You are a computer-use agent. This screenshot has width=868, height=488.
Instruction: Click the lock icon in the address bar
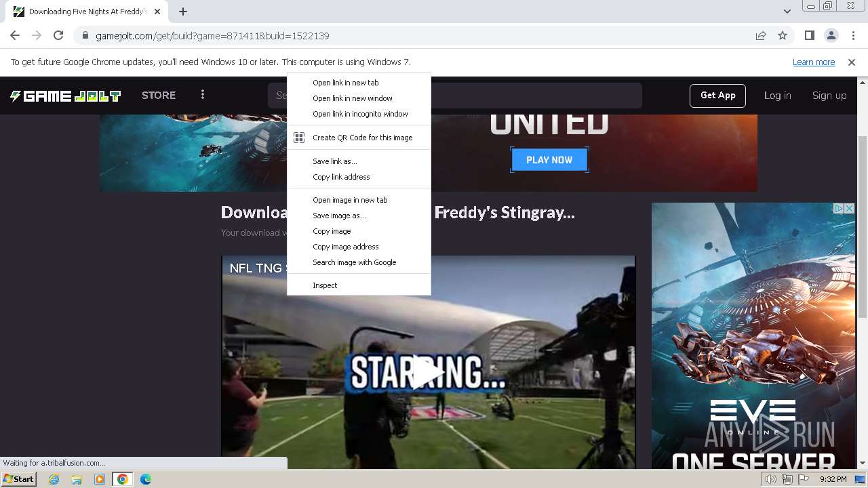pyautogui.click(x=85, y=36)
